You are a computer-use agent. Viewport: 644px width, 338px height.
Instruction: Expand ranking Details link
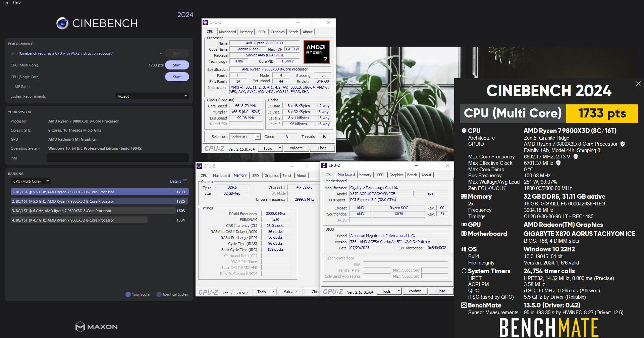point(175,181)
